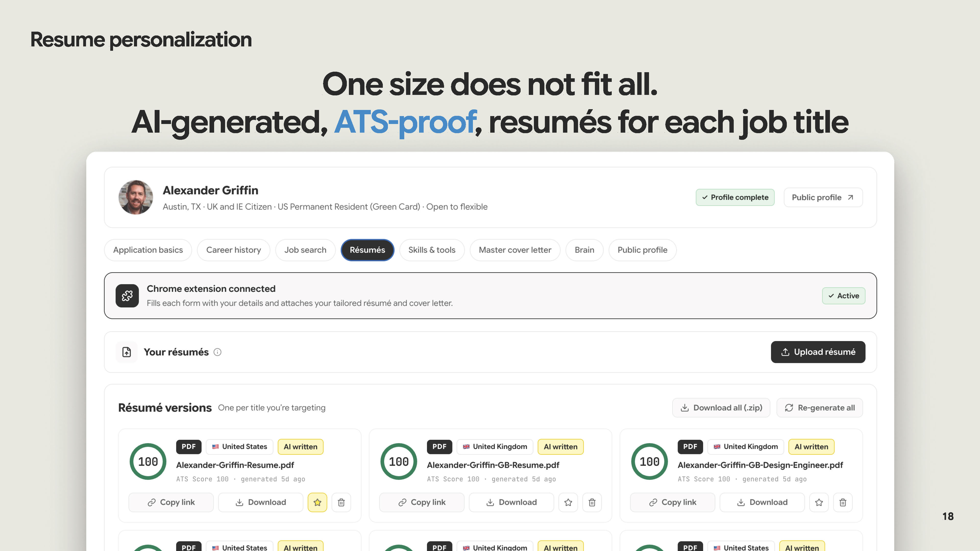
Task: Click the document icon beside Your résumés
Action: coord(127,352)
